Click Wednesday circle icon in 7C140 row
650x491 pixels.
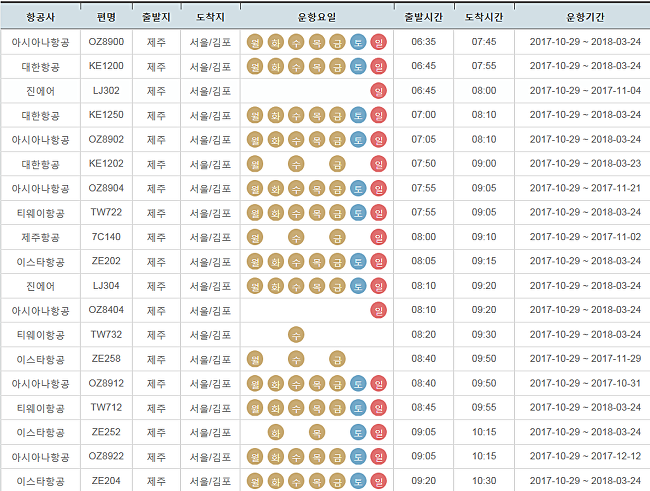tap(296, 237)
